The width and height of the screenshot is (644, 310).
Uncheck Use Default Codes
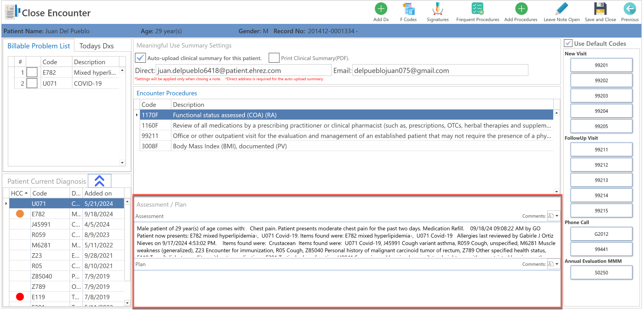tap(568, 43)
